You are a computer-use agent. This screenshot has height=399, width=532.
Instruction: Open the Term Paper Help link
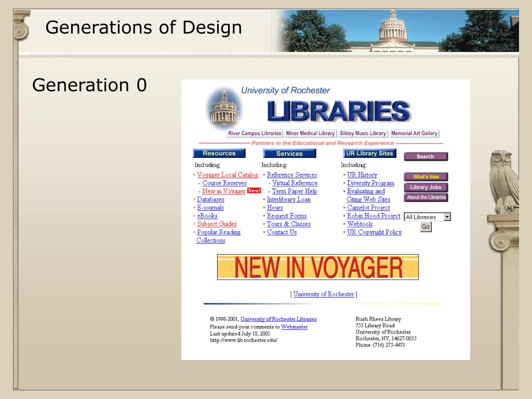295,191
